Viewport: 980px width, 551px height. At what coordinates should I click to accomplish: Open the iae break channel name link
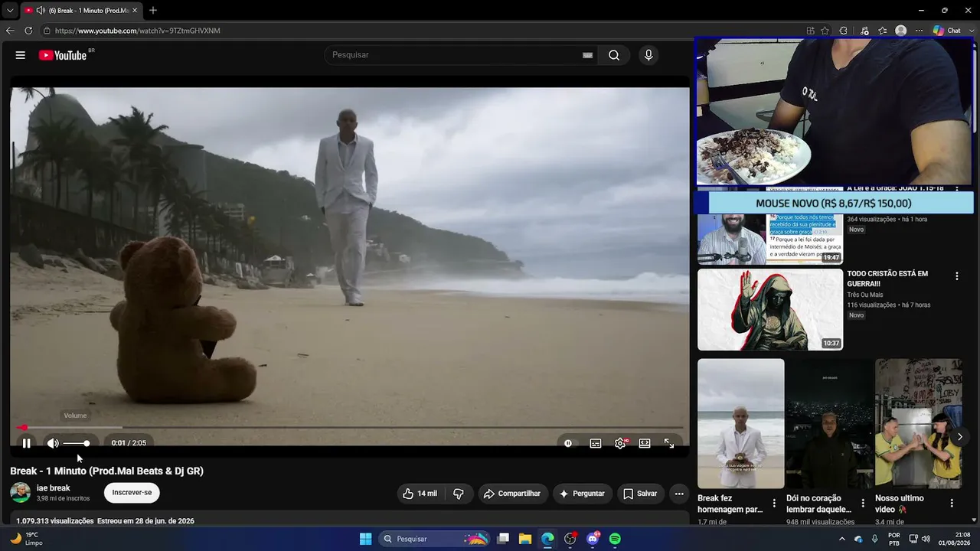tap(54, 488)
